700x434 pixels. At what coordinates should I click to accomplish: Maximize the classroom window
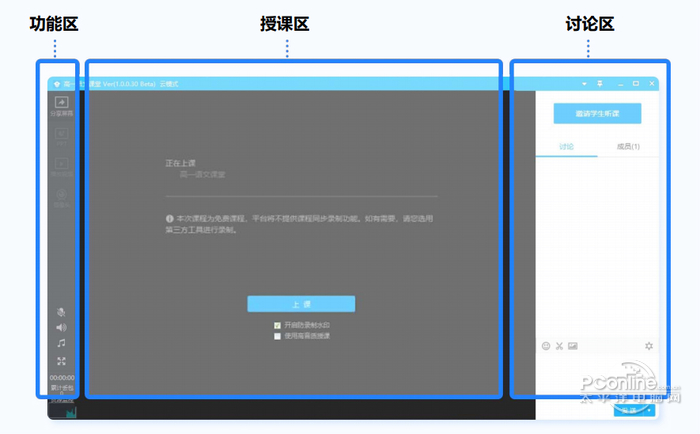pos(636,84)
